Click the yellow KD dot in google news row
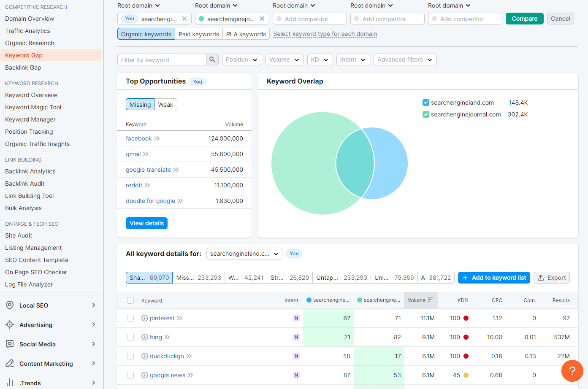This screenshot has height=389, width=588. [466, 375]
